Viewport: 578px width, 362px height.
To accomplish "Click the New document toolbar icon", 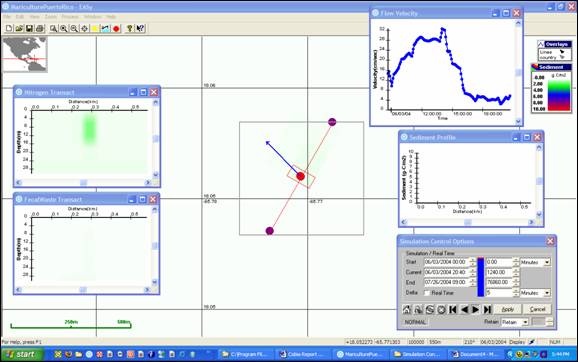I will pyautogui.click(x=9, y=28).
